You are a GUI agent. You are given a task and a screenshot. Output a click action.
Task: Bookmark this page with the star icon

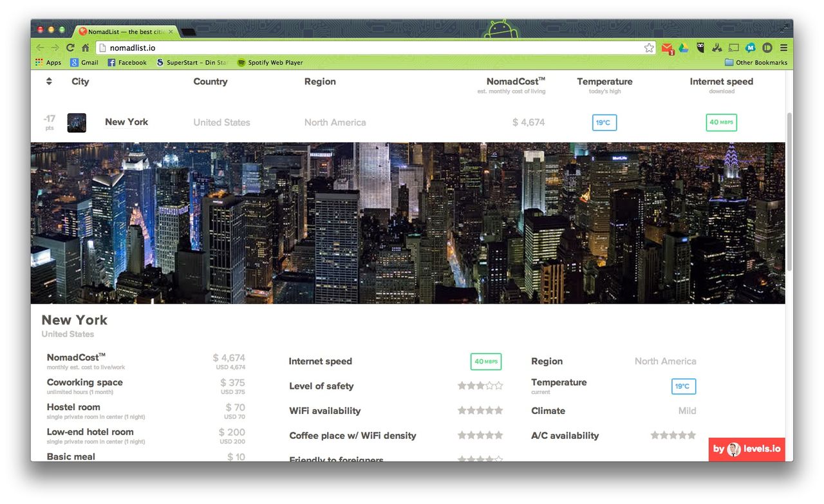tap(649, 48)
